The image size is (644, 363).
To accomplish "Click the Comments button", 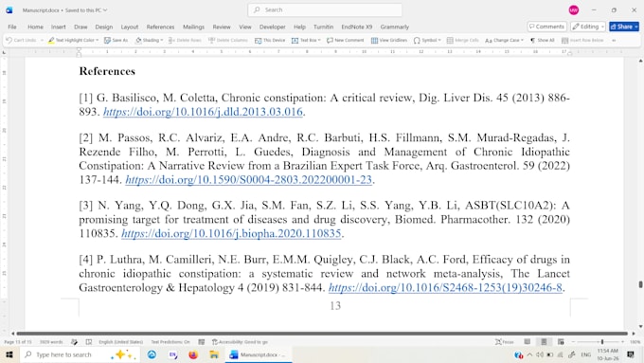I will click(x=546, y=27).
